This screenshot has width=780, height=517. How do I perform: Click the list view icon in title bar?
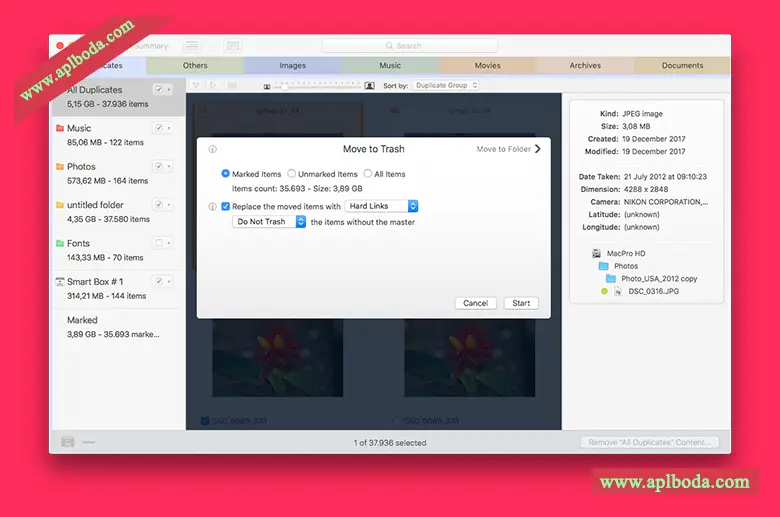[192, 46]
